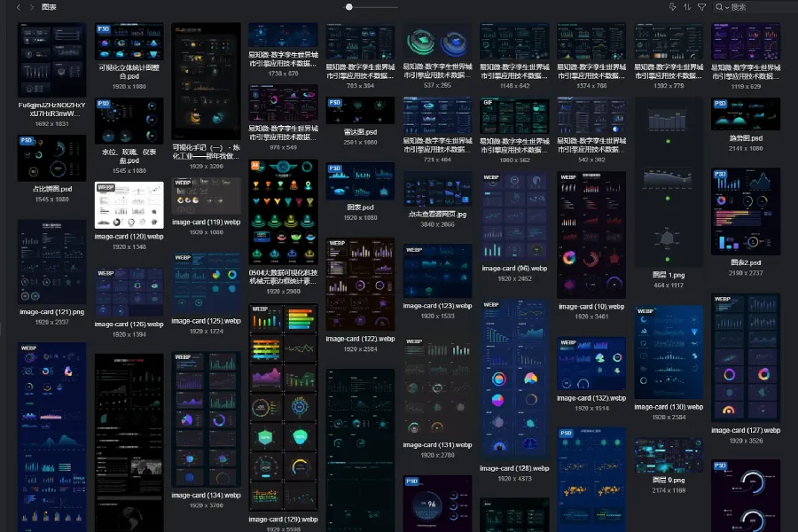Select the 占比饼图.psd thumbnail
This screenshot has width=798, height=532.
(52, 158)
